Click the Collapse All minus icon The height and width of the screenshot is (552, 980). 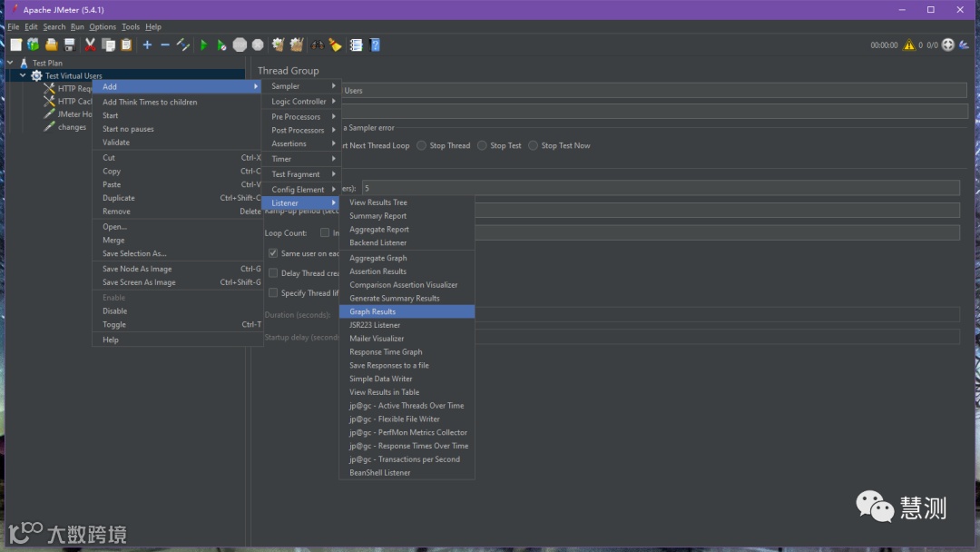[165, 44]
